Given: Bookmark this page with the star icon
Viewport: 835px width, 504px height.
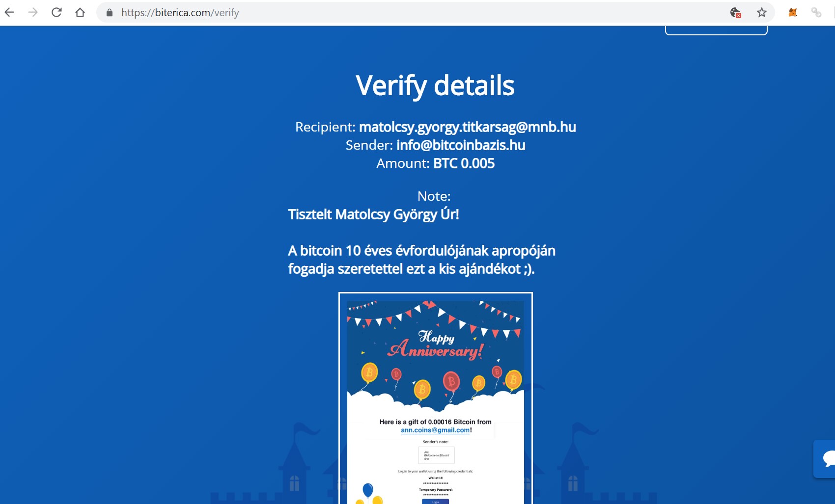Looking at the screenshot, I should point(762,13).
